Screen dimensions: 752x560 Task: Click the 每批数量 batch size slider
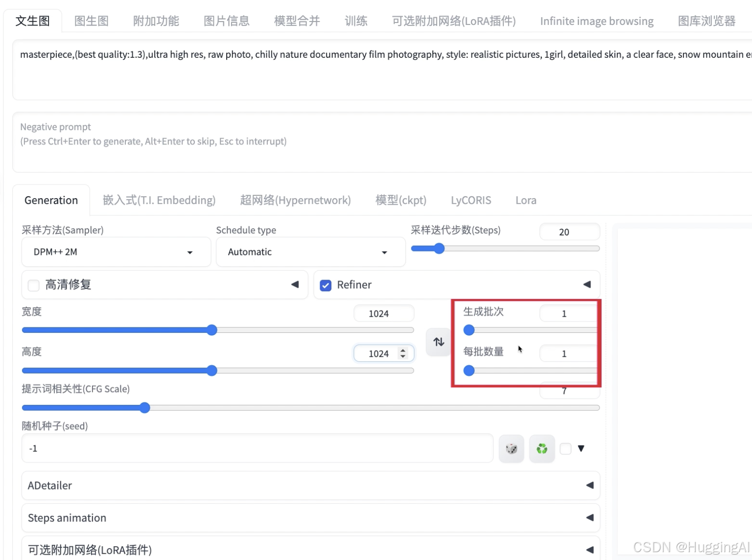click(x=531, y=371)
